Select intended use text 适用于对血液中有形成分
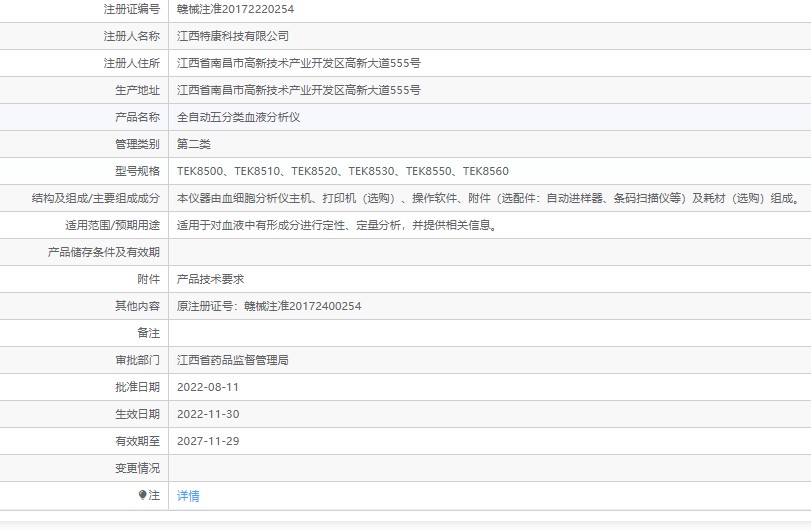 [338, 225]
